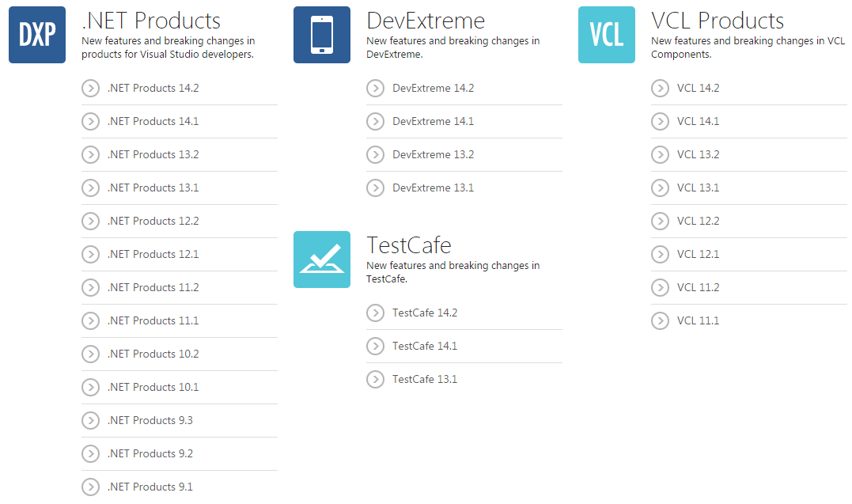The image size is (852, 504).
Task: Click arrow icon beside .NET Products 14.2
Action: (90, 88)
